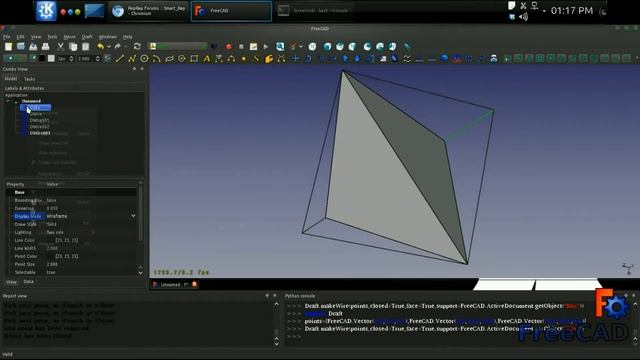
Task: Select DWire003 in the model tree
Action: pos(40,133)
